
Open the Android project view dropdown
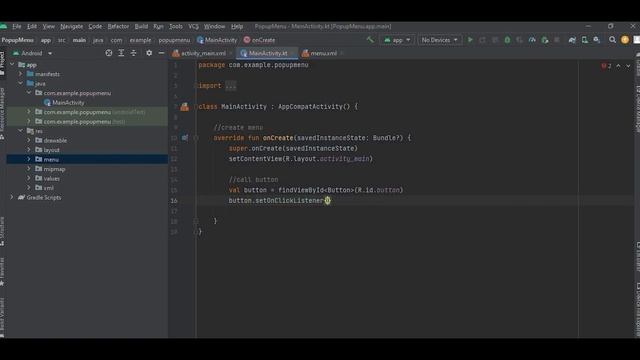[33, 53]
